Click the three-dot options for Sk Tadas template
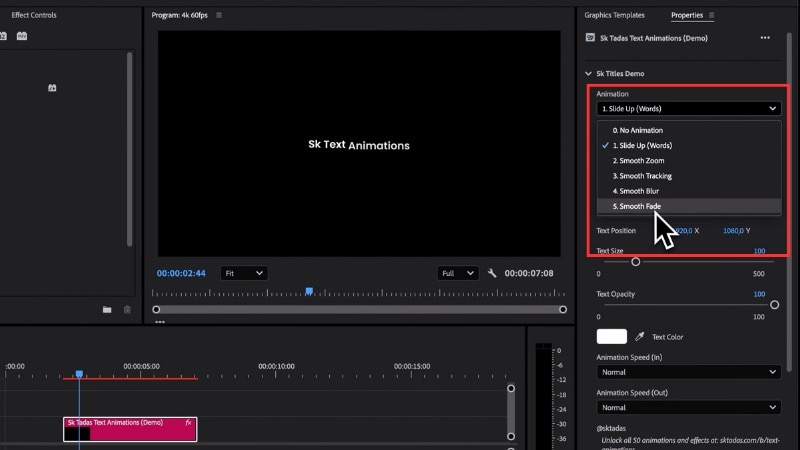 765,38
